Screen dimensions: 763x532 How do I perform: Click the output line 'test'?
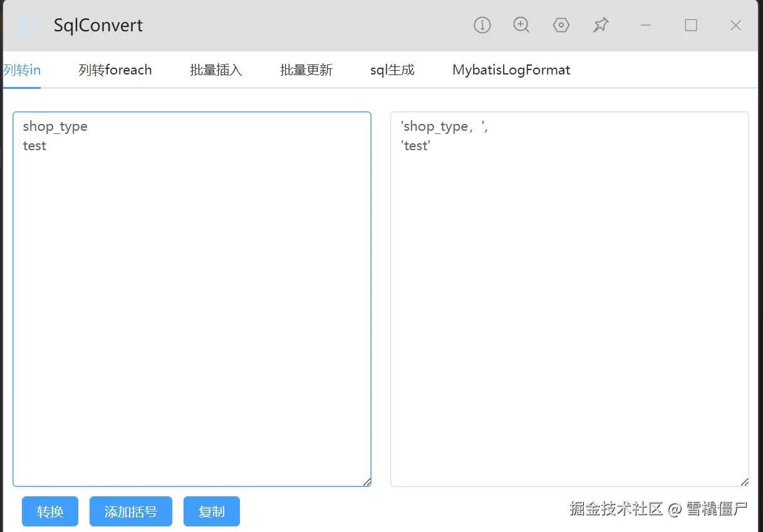pyautogui.click(x=415, y=146)
